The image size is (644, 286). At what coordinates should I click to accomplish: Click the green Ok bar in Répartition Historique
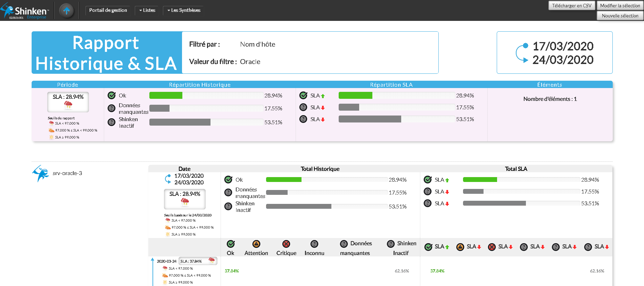[x=166, y=95]
